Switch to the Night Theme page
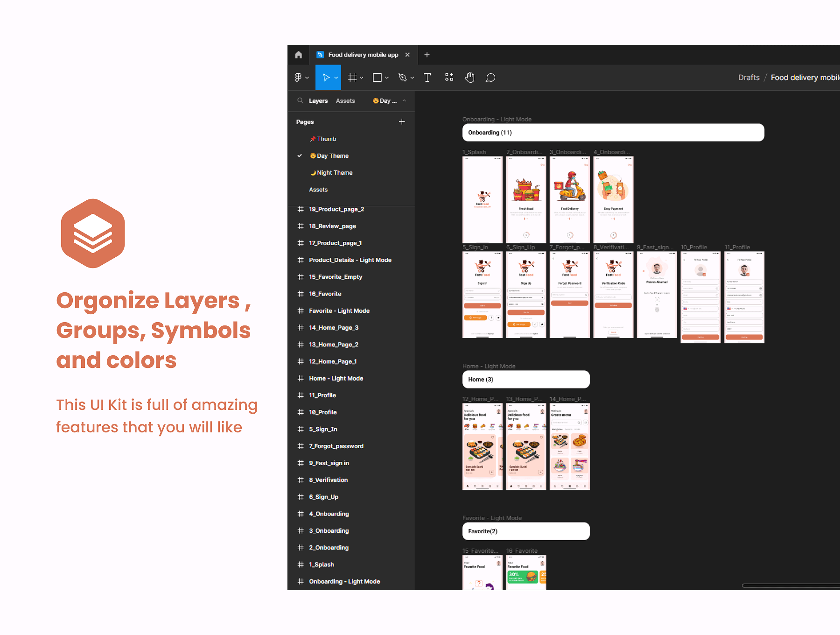 click(335, 173)
